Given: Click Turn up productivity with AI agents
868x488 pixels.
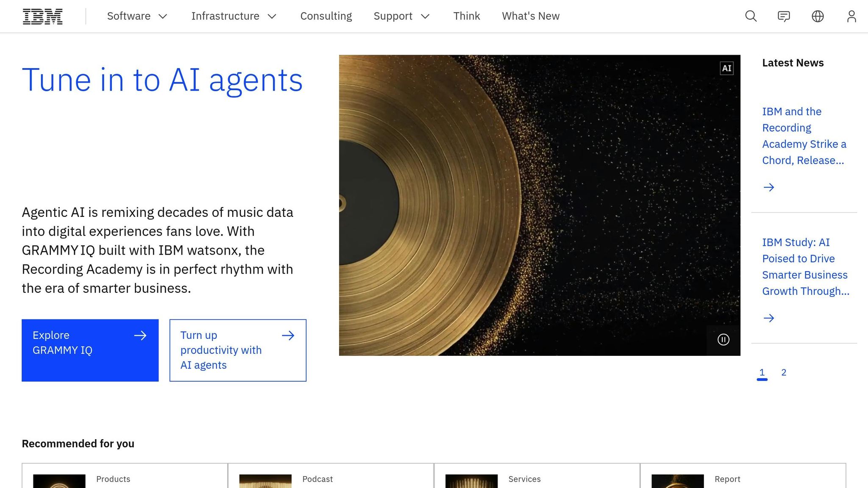Looking at the screenshot, I should (238, 350).
